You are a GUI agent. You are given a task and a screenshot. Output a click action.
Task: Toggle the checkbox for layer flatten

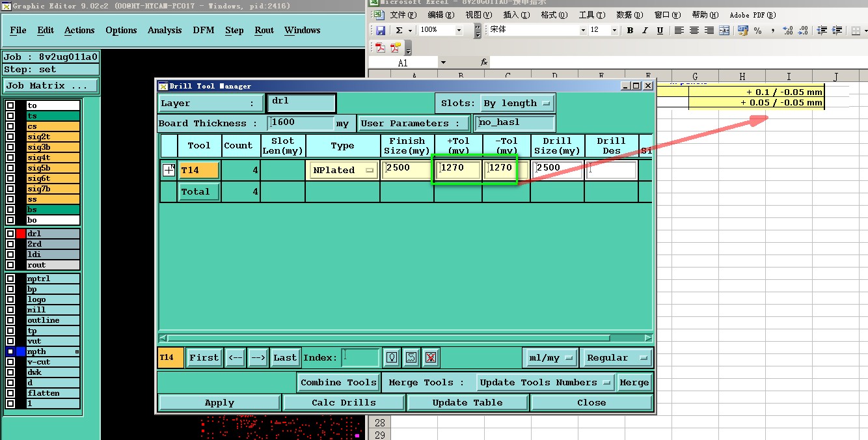coord(10,393)
